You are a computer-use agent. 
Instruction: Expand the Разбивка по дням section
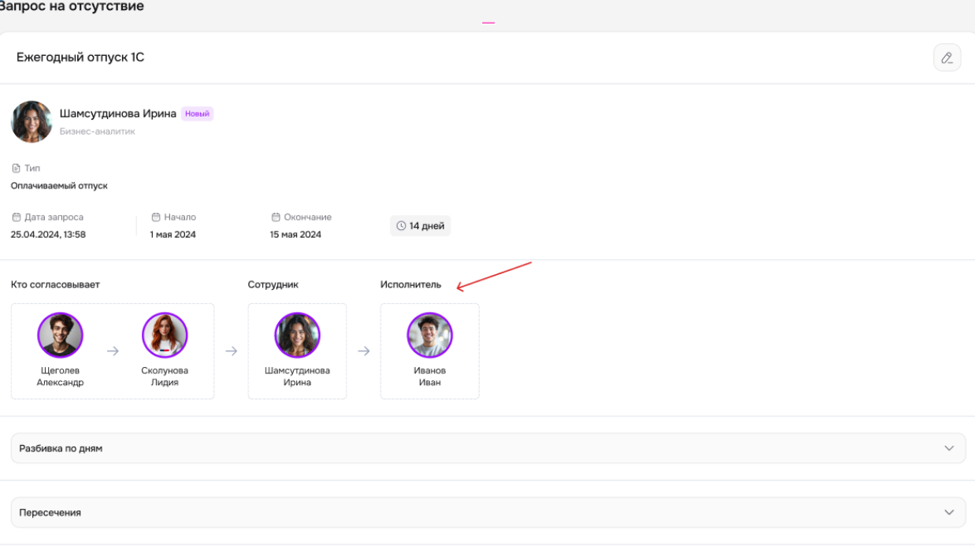pyautogui.click(x=488, y=448)
